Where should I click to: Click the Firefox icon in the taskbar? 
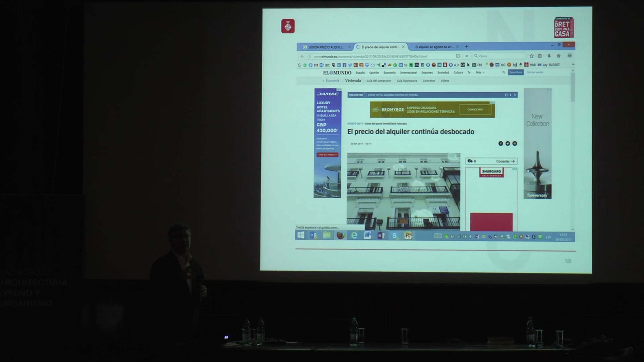point(340,235)
